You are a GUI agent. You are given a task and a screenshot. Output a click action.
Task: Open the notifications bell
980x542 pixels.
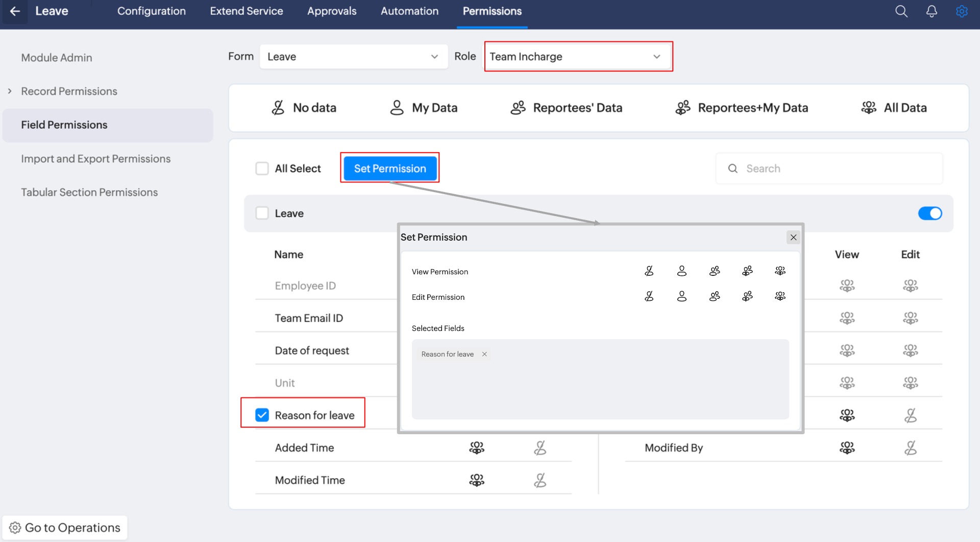[x=931, y=11]
